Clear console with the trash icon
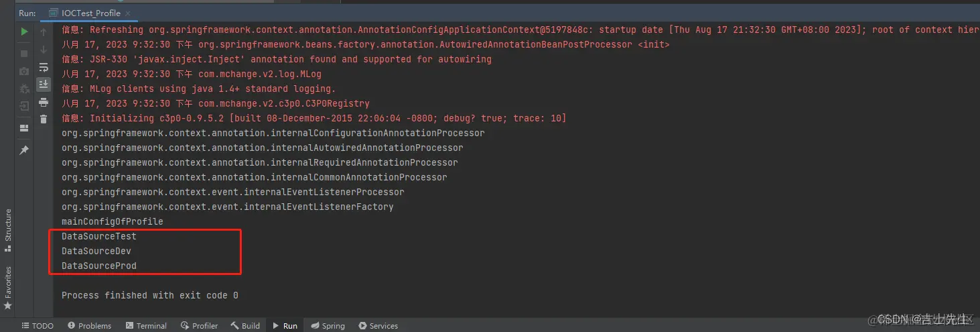Viewport: 980px width, 332px height. click(x=44, y=119)
